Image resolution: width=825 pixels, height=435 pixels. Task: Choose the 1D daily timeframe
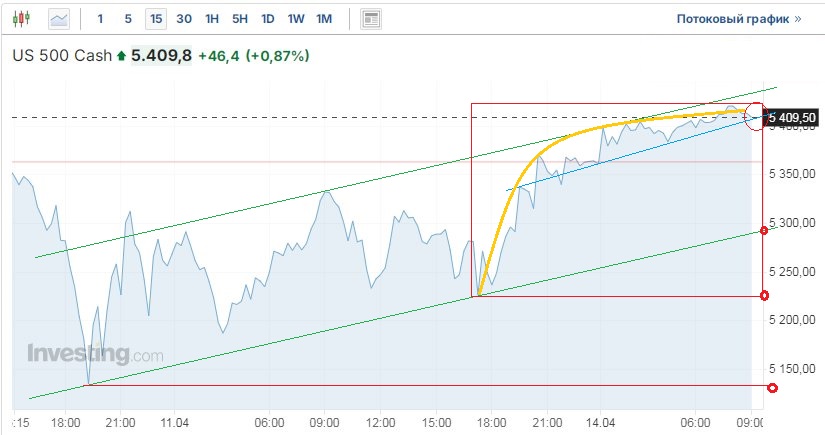coord(268,18)
